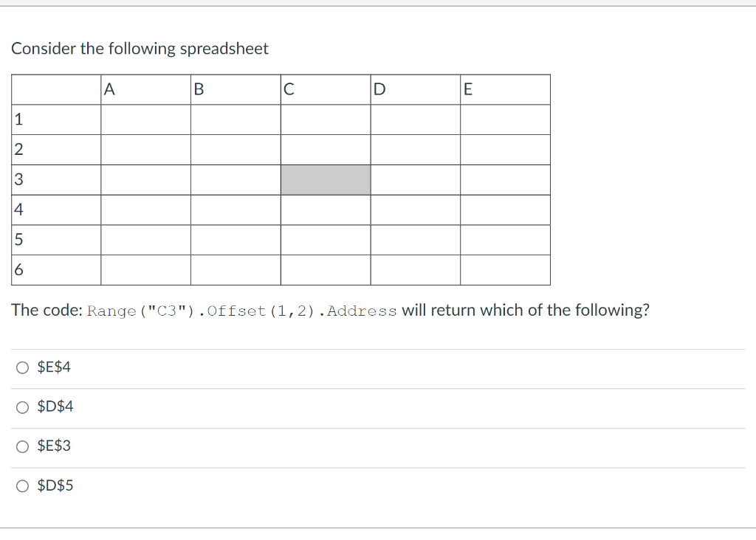The width and height of the screenshot is (756, 540).
Task: Click column header E in the spreadsheet
Action: (x=505, y=89)
